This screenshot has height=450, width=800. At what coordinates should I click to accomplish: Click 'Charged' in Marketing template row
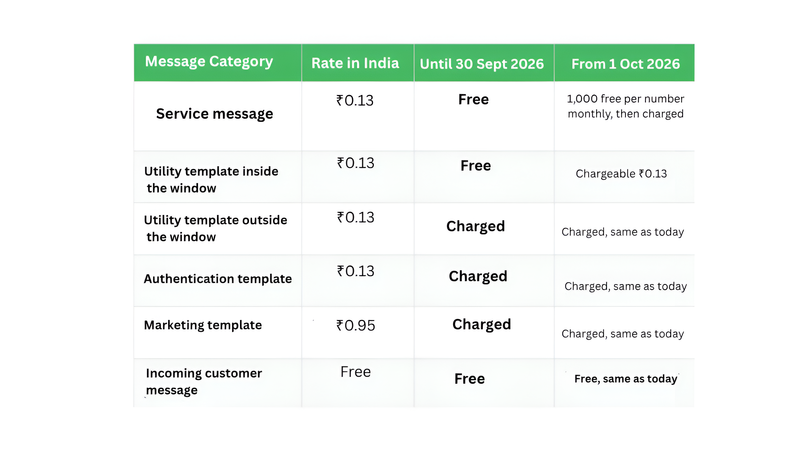click(x=482, y=325)
